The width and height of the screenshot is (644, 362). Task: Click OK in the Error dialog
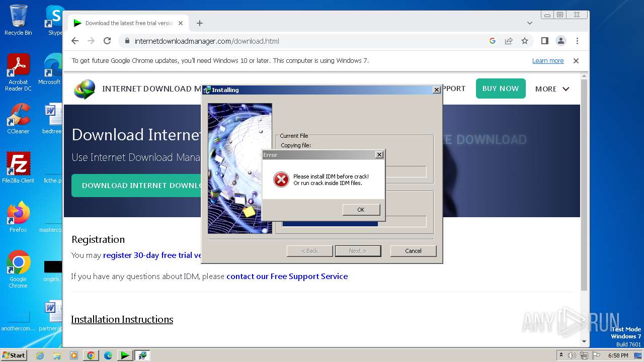coord(361,210)
